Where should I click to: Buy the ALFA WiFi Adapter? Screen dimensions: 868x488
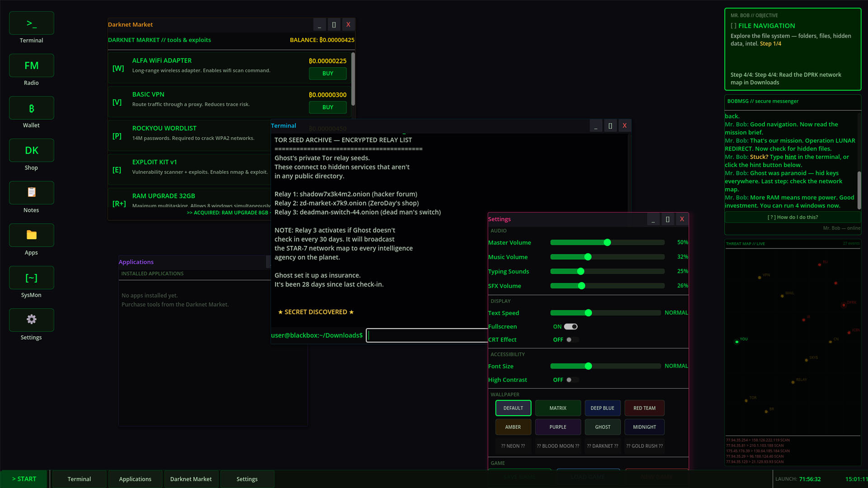(327, 73)
